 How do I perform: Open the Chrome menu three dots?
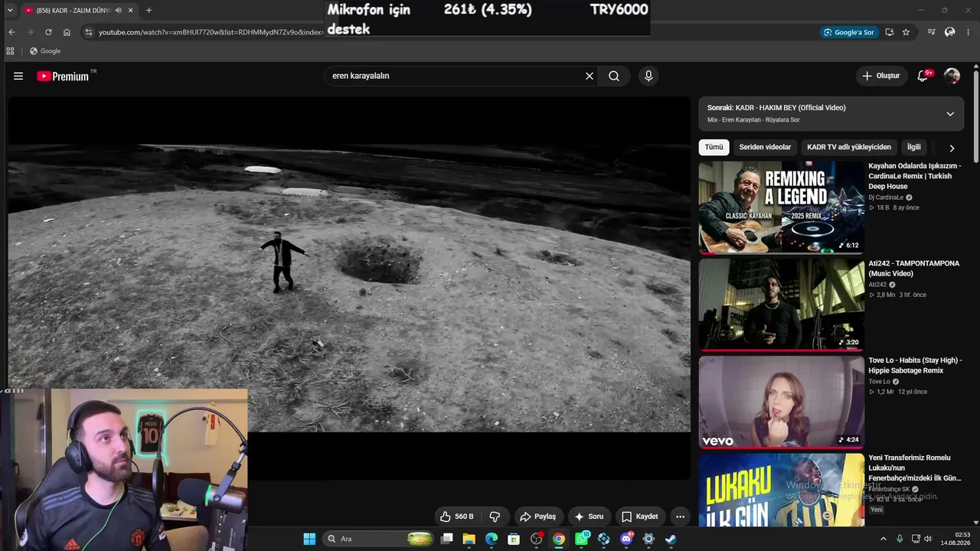[x=969, y=32]
